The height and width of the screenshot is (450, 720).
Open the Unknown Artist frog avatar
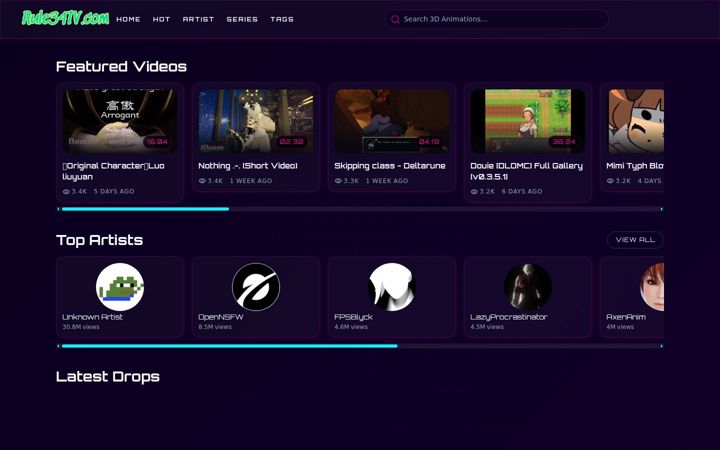click(x=120, y=287)
